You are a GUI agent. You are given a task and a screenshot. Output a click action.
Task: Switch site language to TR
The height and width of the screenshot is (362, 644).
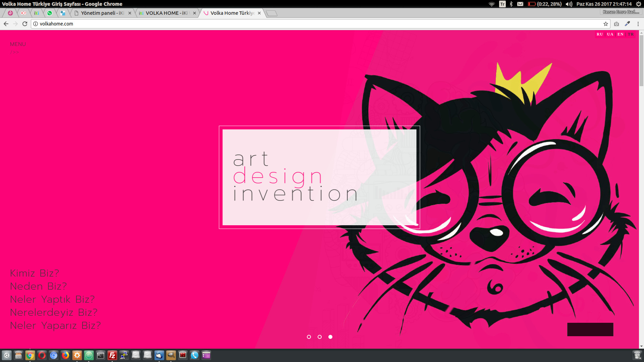631,34
